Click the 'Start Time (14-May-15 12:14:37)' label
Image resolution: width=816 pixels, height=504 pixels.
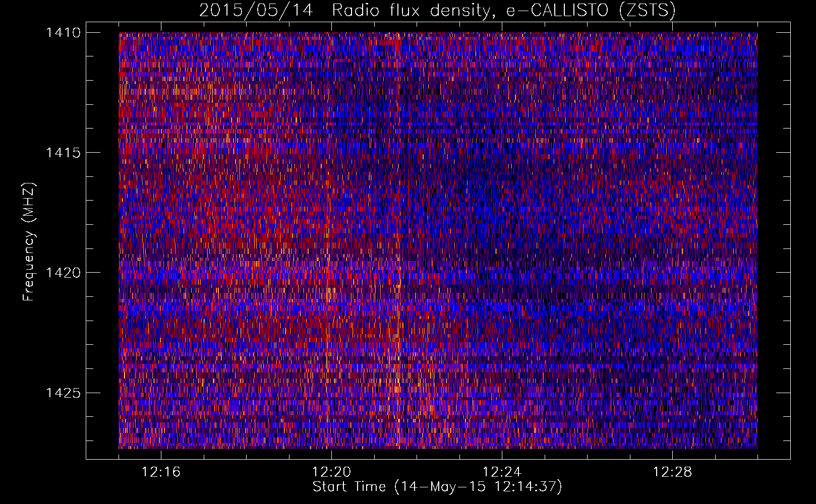[437, 487]
